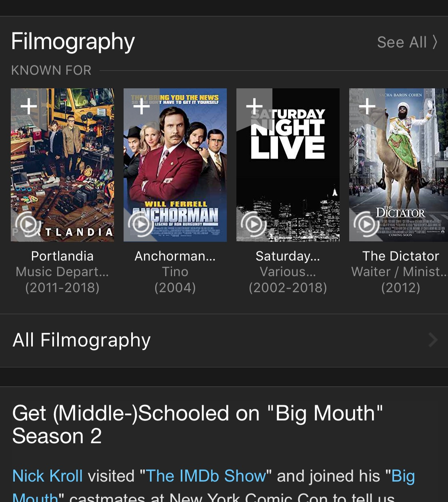Open the Portlandia title text
Image resolution: width=448 pixels, height=502 pixels.
(x=62, y=256)
